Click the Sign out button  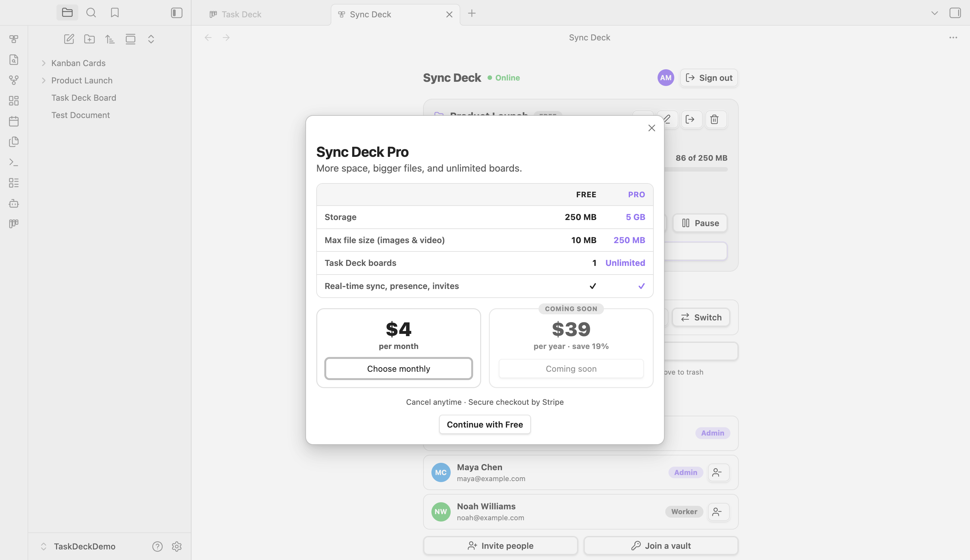coord(709,78)
